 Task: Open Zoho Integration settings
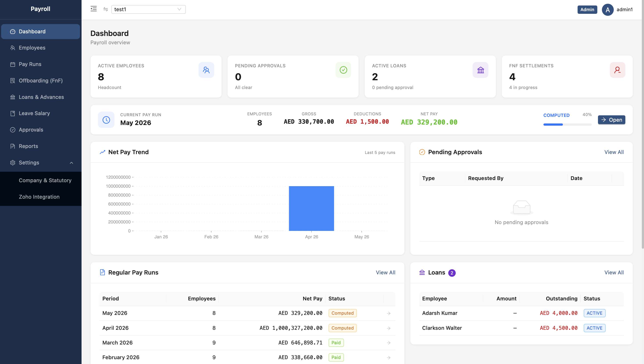[x=39, y=197]
